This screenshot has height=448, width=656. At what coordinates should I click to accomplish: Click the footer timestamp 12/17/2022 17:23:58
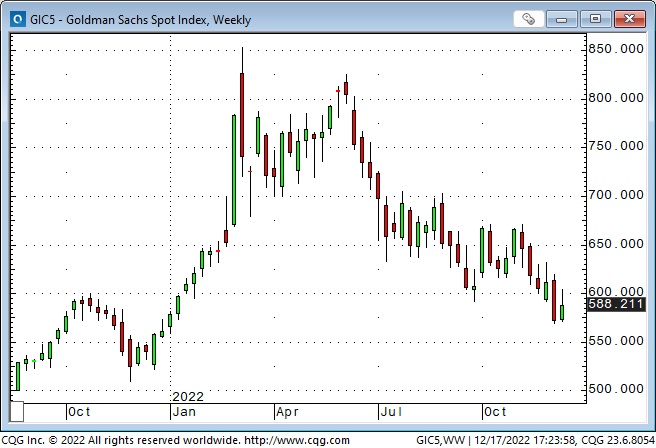pos(525,440)
